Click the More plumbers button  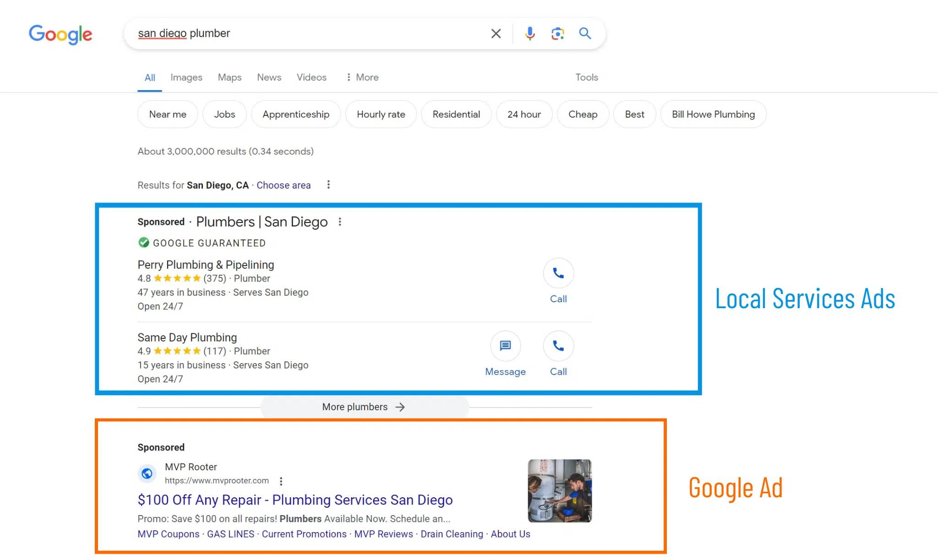(364, 407)
